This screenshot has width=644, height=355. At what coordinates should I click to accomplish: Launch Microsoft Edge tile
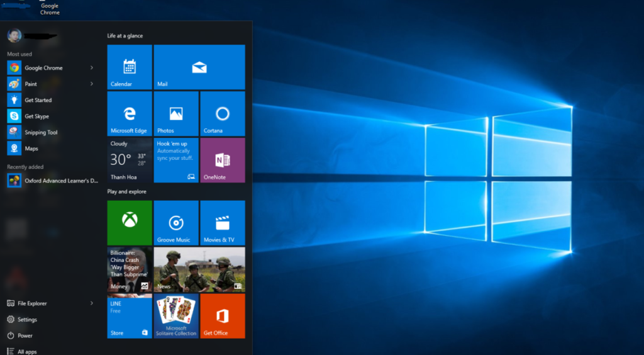point(130,113)
